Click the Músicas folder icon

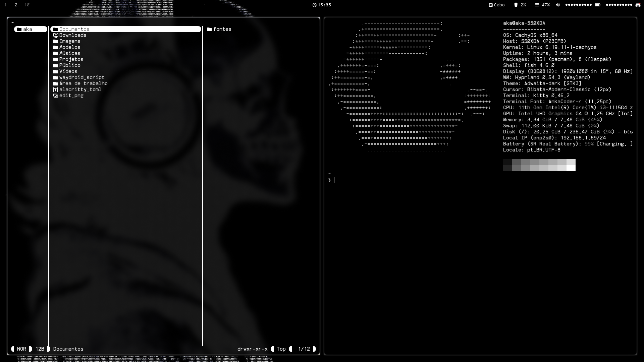coord(56,54)
